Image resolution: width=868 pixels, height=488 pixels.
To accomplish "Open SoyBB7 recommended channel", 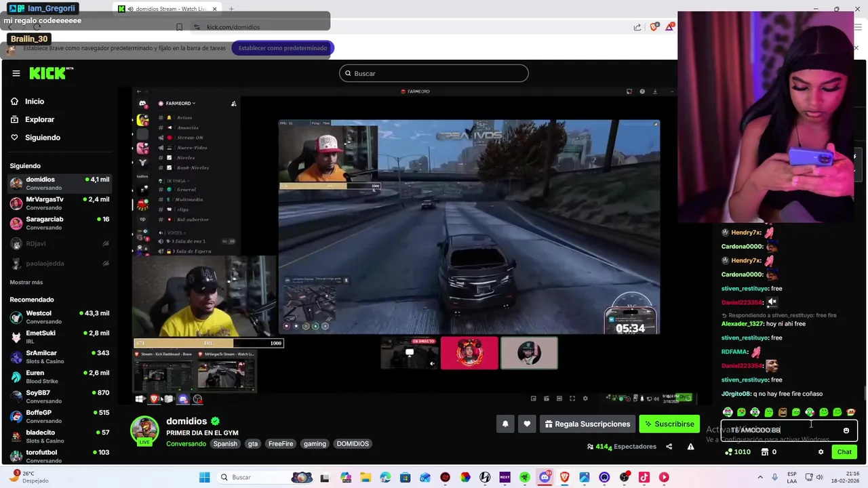I will tap(59, 396).
